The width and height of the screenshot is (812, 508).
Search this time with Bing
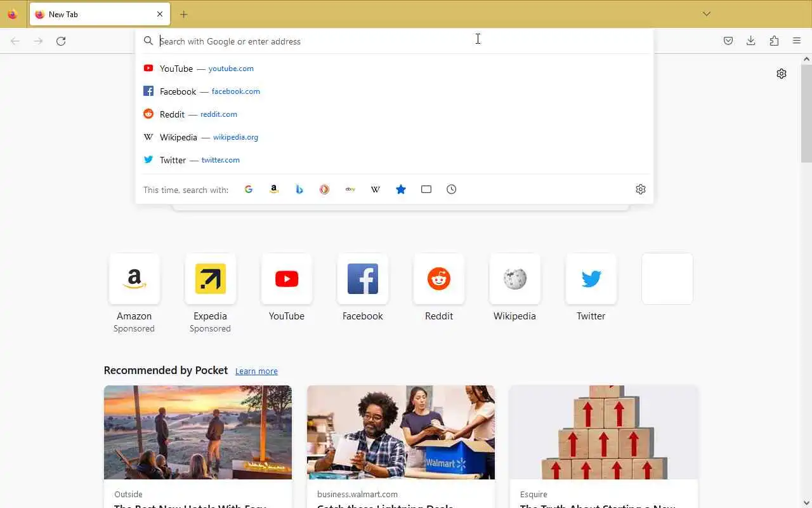tap(299, 189)
